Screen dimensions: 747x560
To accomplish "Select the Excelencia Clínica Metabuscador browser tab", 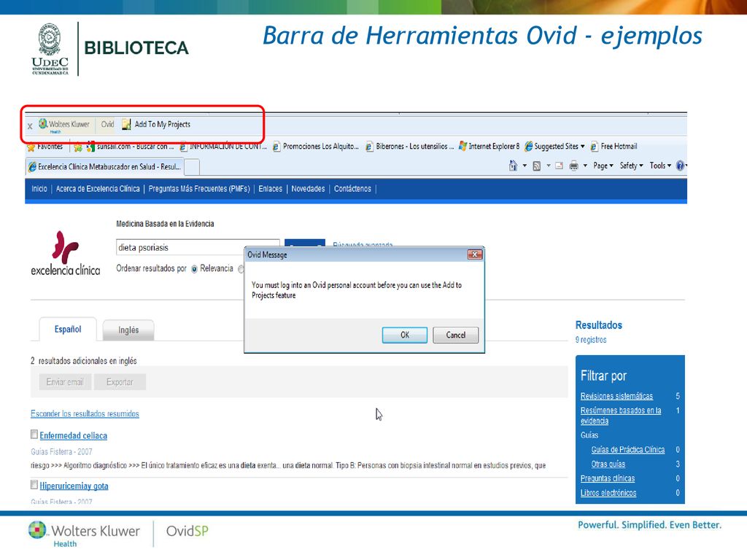I will pyautogui.click(x=104, y=167).
